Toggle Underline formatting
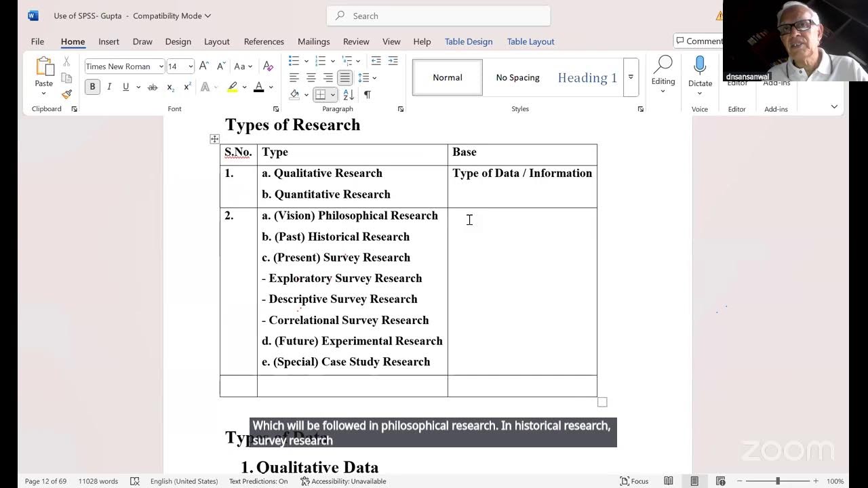This screenshot has width=868, height=488. tap(125, 87)
